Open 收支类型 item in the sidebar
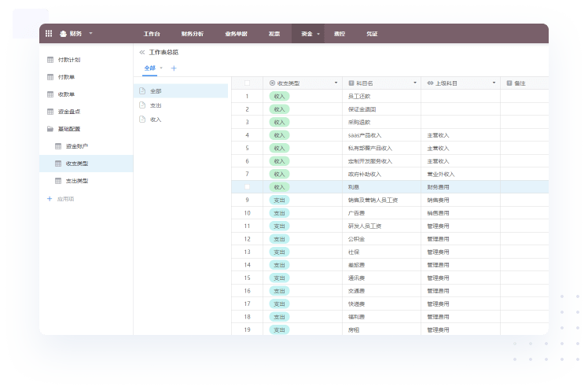588x390 pixels. pos(86,164)
